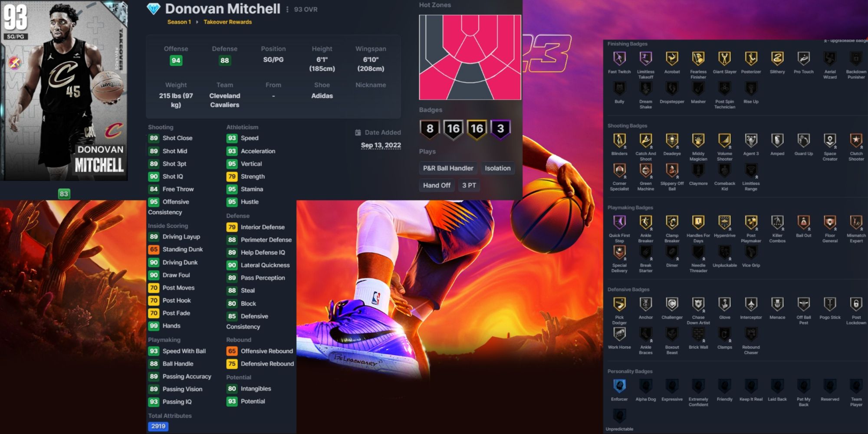Click the Fast Twitch finishing badge icon
The height and width of the screenshot is (434, 868).
coord(619,58)
